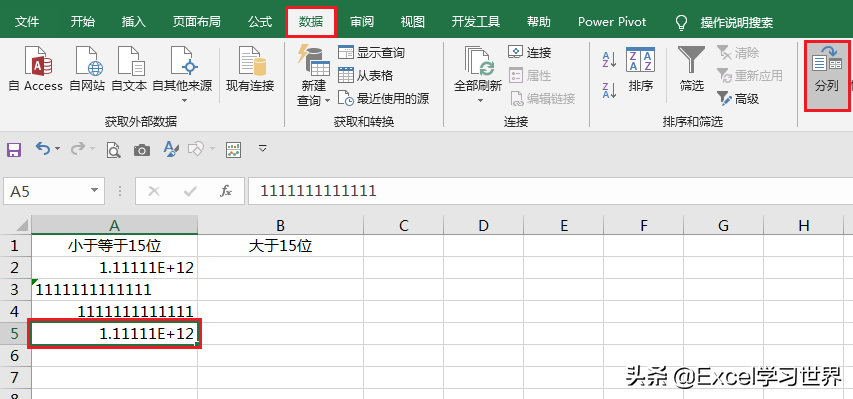This screenshot has width=853, height=399.
Task: Open 自其他来源 data sources dropdown
Action: point(182,74)
